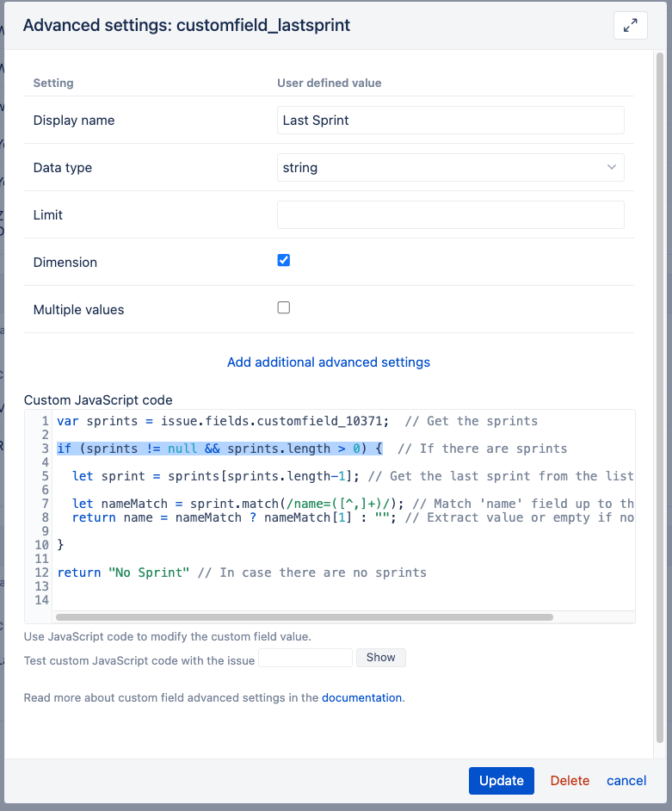672x811 pixels.
Task: Click the 'Multiple values' setting label
Action: 78,309
